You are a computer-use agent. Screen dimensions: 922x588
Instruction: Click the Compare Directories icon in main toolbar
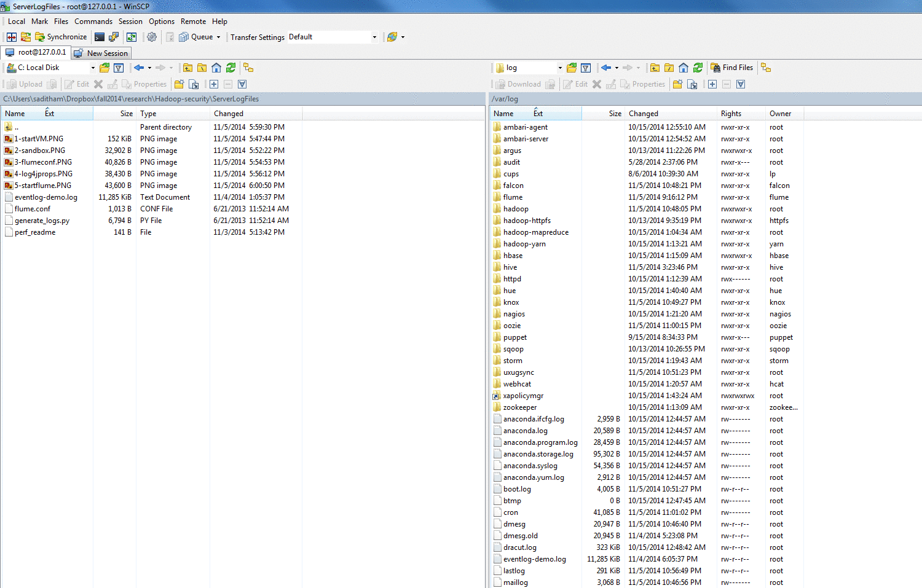12,37
